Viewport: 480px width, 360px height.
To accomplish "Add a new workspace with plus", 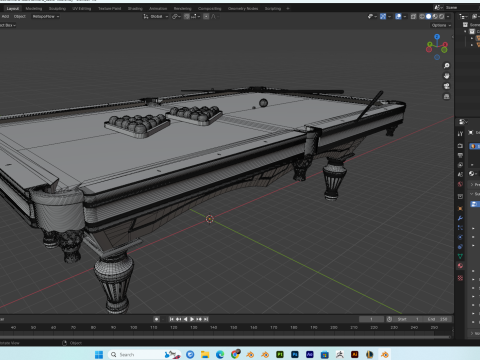I will (x=288, y=8).
